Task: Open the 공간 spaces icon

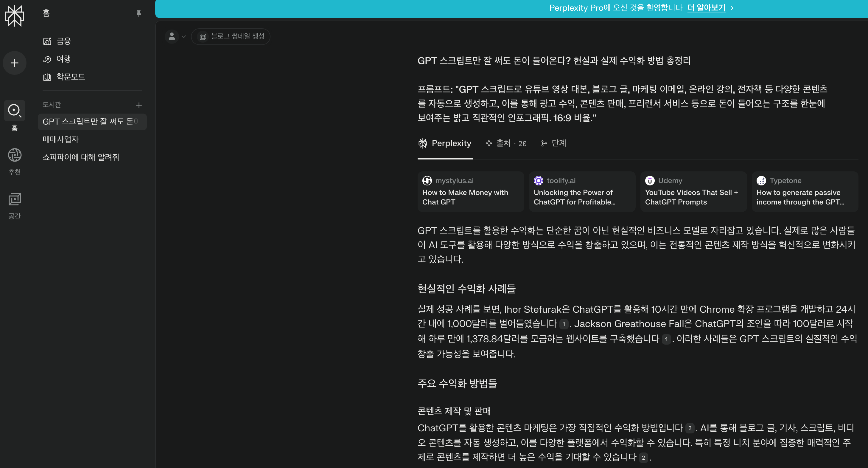Action: pyautogui.click(x=15, y=199)
